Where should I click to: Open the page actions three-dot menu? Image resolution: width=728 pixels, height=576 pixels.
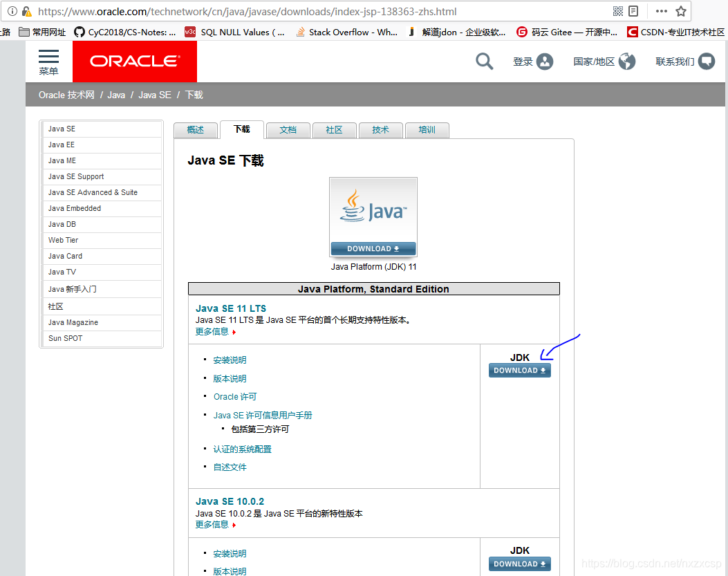coord(661,11)
